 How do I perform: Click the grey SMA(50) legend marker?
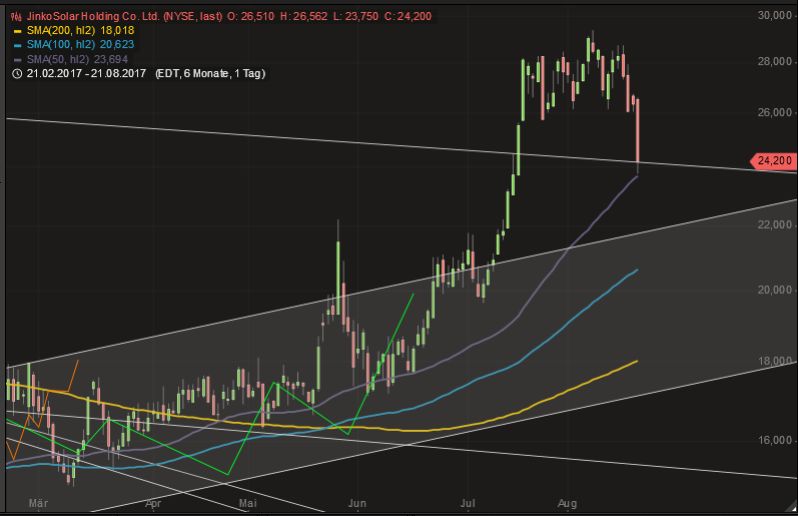(x=18, y=60)
